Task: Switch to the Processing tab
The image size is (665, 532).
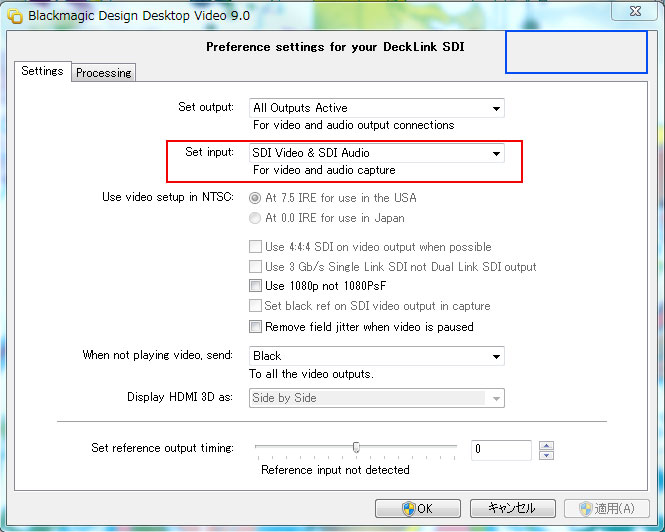Action: 103,73
